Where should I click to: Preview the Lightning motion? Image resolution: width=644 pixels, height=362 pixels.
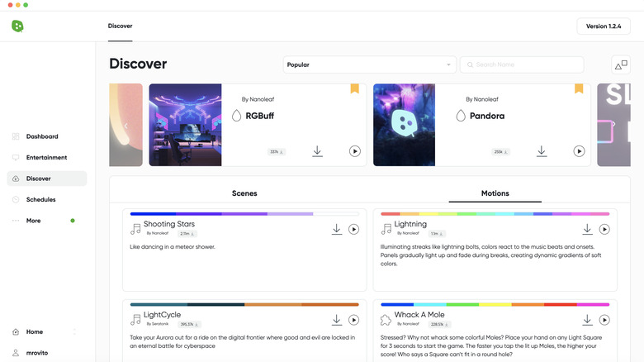click(x=604, y=229)
